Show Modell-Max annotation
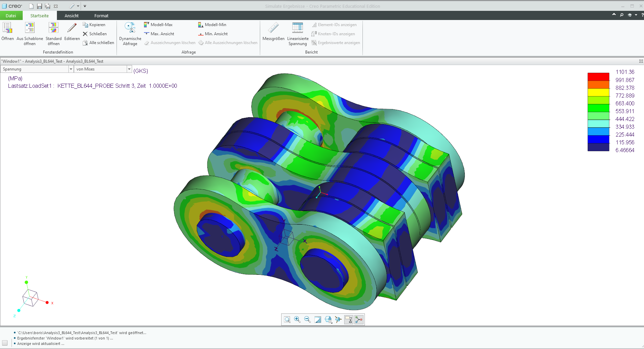This screenshot has height=349, width=644. [159, 24]
